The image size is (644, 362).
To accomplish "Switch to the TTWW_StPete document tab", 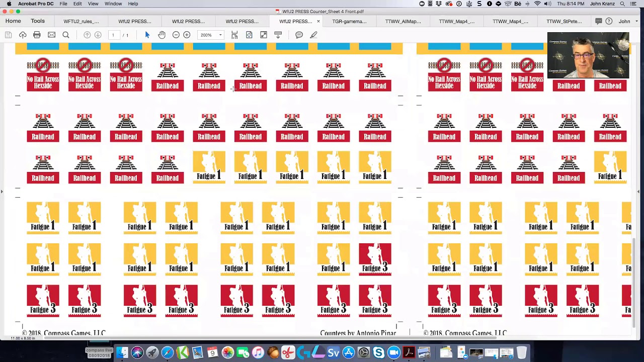I will (x=564, y=21).
